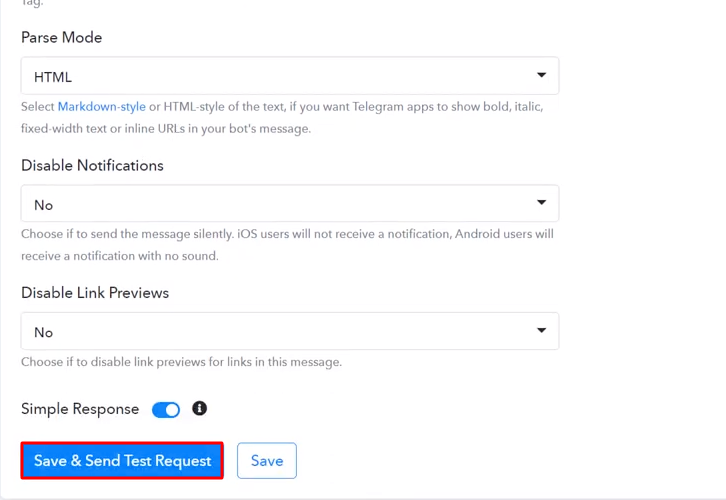
Task: Open the Markdown-style link
Action: [101, 106]
